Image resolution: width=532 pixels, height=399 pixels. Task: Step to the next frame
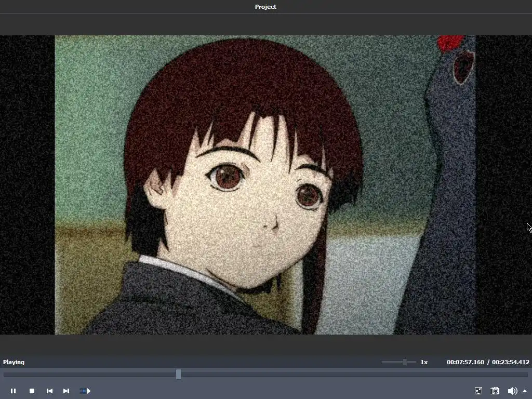pyautogui.click(x=66, y=391)
